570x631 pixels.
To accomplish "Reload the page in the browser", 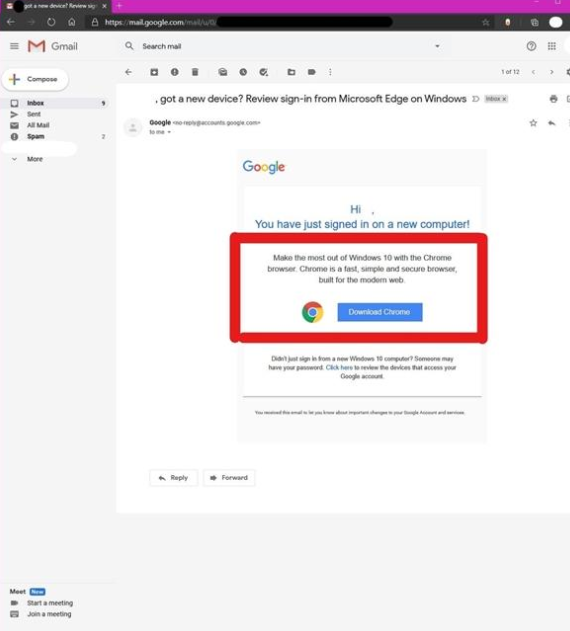I will pos(51,22).
